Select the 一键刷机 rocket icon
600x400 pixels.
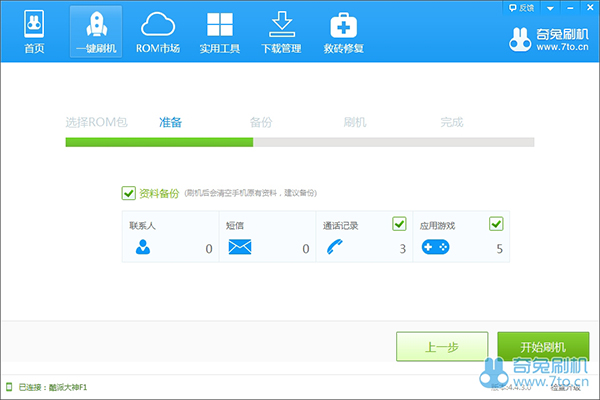(96, 24)
